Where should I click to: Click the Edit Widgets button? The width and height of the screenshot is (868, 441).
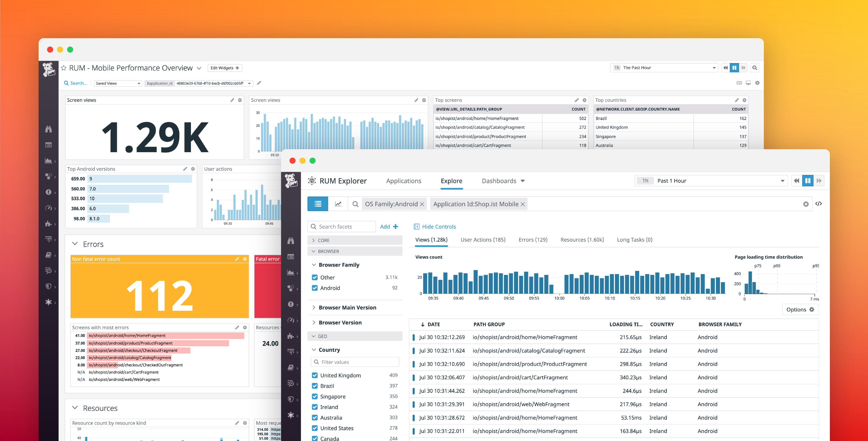coord(224,68)
